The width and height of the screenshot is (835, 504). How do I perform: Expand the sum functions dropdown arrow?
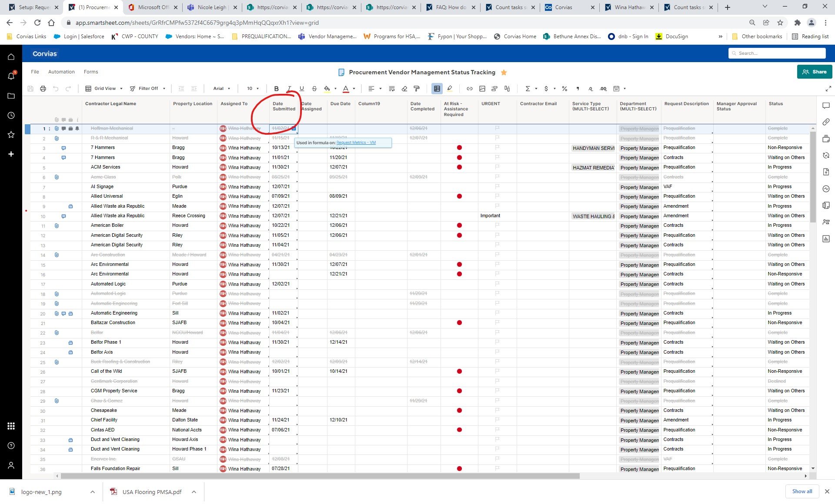click(536, 89)
